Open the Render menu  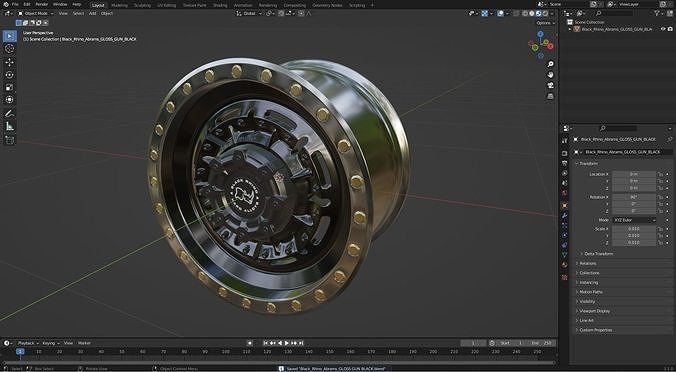[x=42, y=4]
